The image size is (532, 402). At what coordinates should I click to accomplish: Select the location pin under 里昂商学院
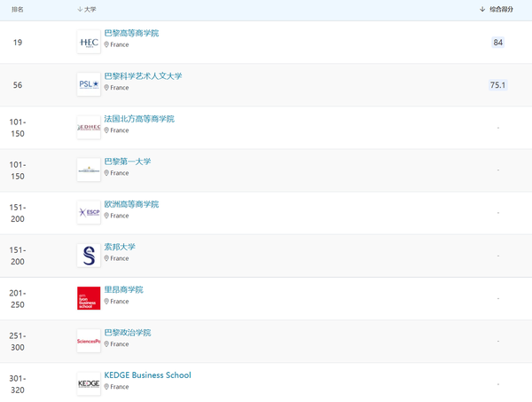pyautogui.click(x=106, y=302)
